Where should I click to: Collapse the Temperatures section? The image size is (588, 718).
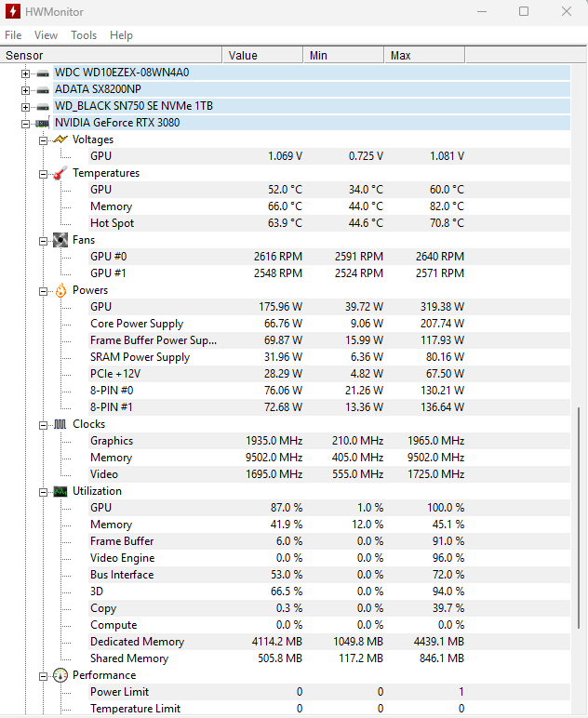point(43,174)
